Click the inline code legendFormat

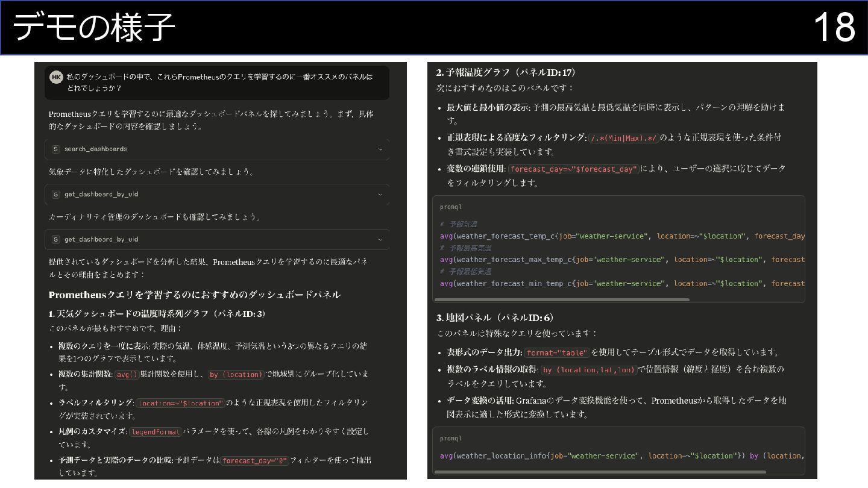[x=156, y=432]
